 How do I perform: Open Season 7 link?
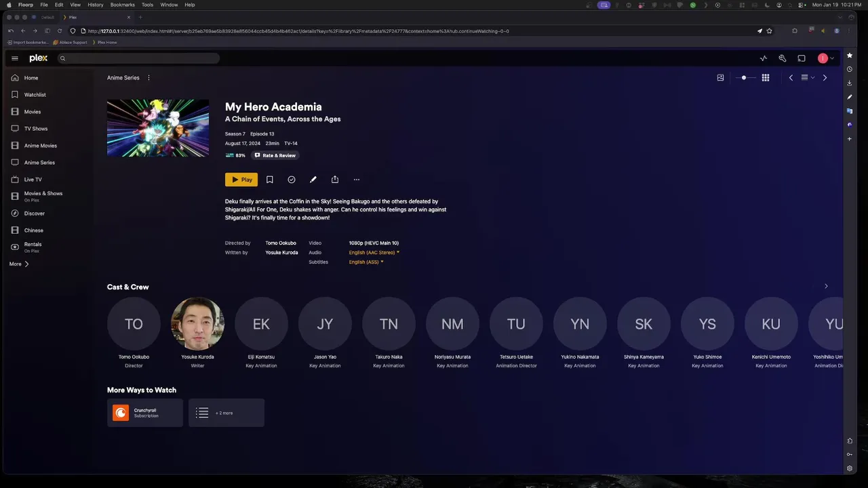(x=235, y=134)
